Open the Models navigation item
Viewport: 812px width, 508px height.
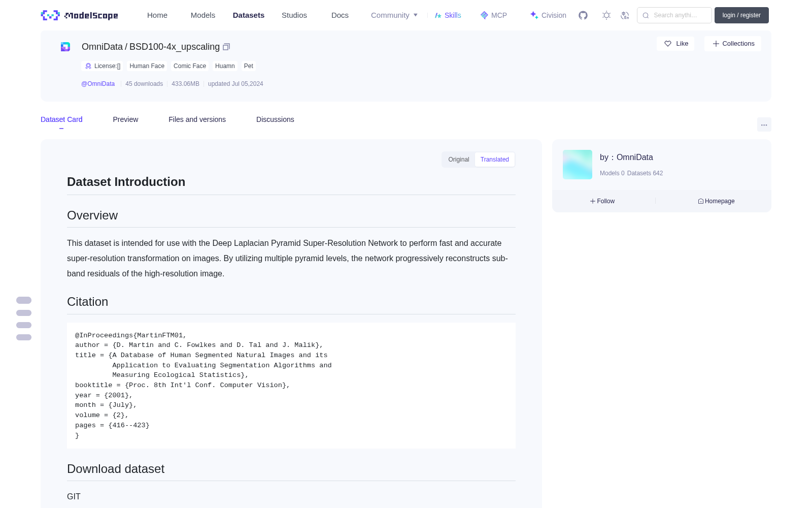[x=203, y=15]
